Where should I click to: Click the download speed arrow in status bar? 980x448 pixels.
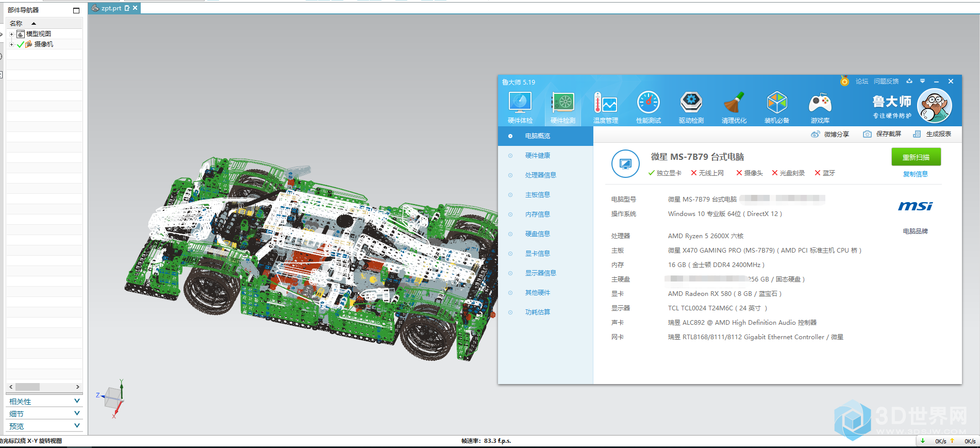923,441
